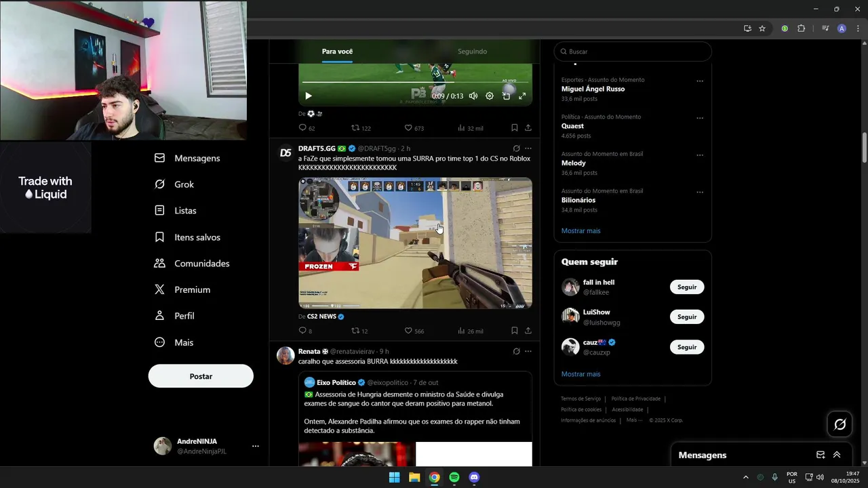The width and height of the screenshot is (868, 488).
Task: Open options for Bilionários trend
Action: [x=700, y=192]
